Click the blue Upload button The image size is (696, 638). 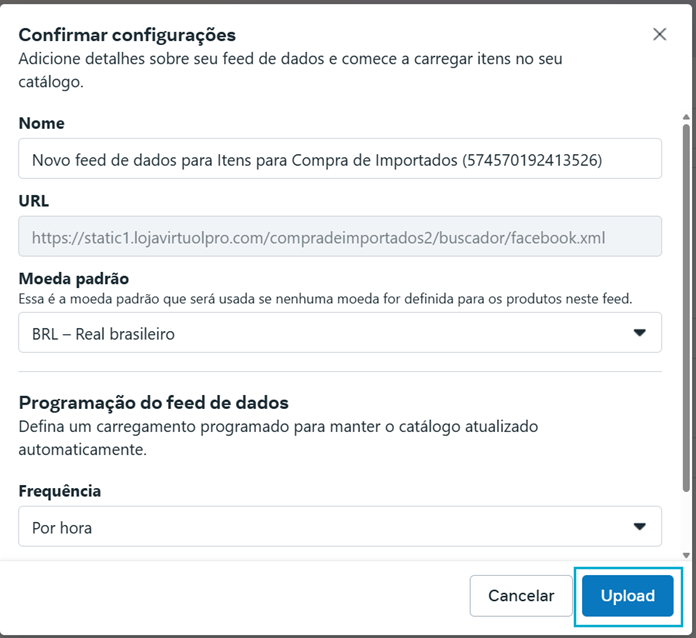[628, 596]
